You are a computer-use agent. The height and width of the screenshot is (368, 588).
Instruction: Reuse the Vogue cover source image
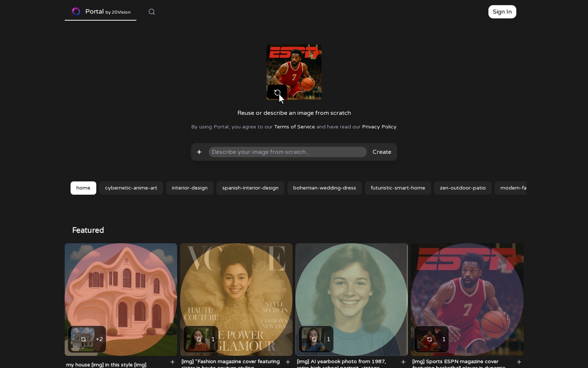coord(199,339)
